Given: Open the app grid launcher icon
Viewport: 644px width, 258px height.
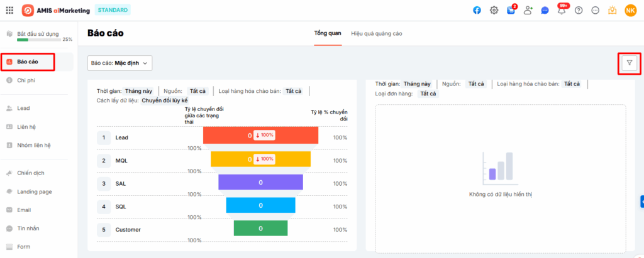Looking at the screenshot, I should [x=9, y=10].
